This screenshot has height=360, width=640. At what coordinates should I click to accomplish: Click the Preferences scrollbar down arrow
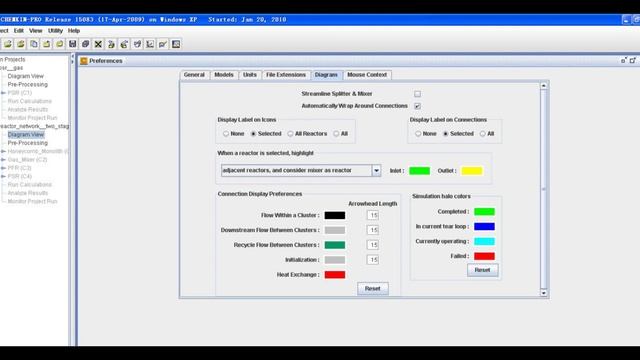543,293
